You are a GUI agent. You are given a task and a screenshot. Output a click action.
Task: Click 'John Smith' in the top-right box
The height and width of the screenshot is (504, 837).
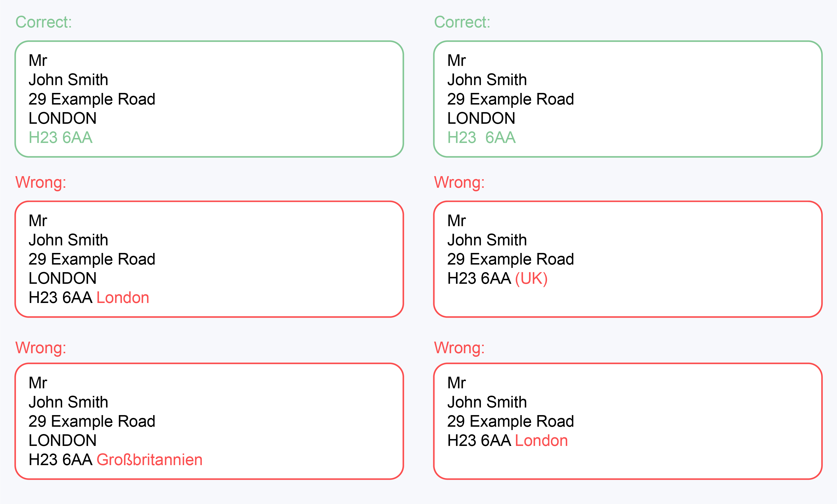(487, 80)
